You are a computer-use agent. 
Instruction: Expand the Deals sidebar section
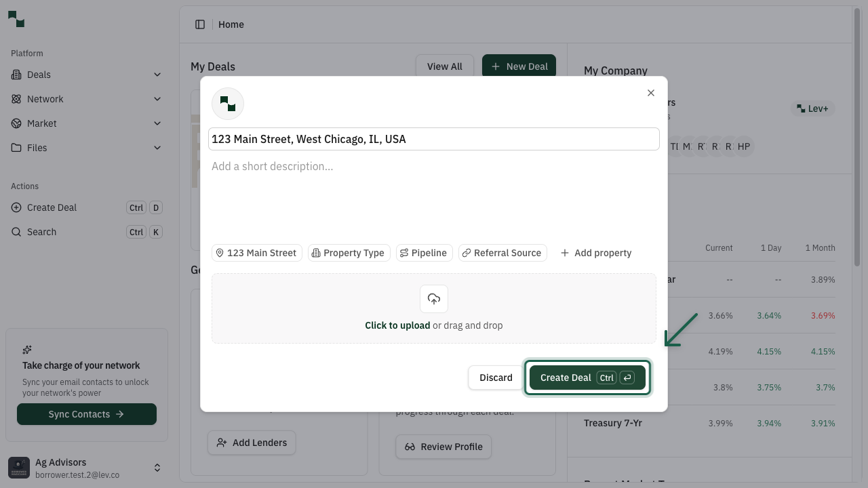click(157, 75)
